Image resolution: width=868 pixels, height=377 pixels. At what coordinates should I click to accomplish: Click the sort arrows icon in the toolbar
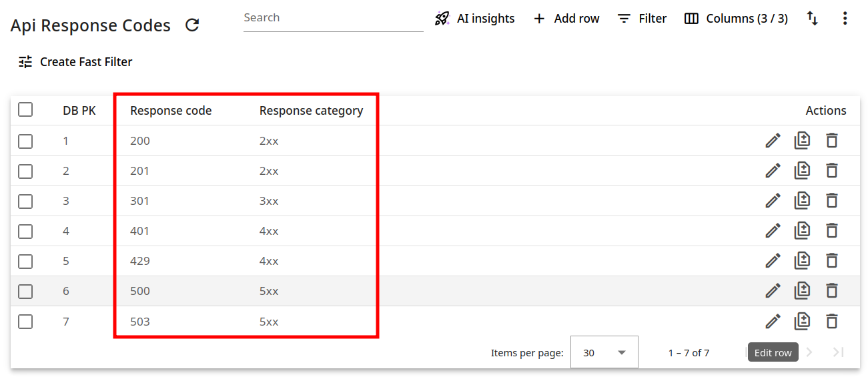[812, 19]
